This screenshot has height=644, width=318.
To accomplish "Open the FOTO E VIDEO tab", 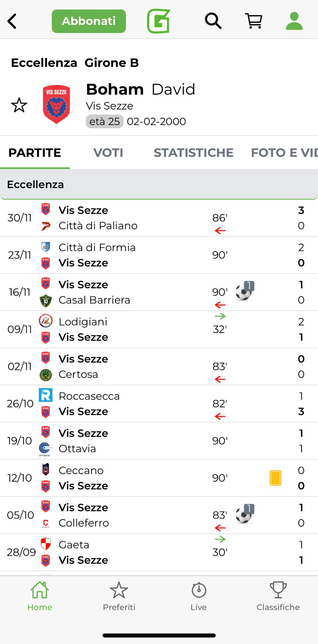I will coord(284,153).
